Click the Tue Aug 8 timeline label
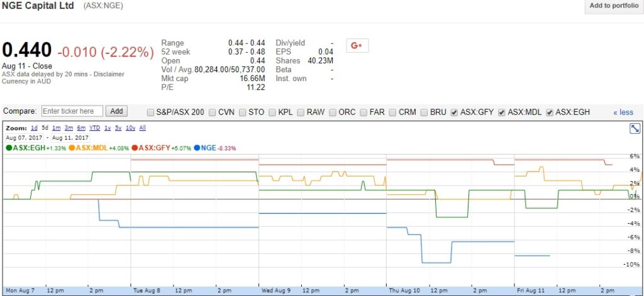Screen dimensions: 644x296 147,291
